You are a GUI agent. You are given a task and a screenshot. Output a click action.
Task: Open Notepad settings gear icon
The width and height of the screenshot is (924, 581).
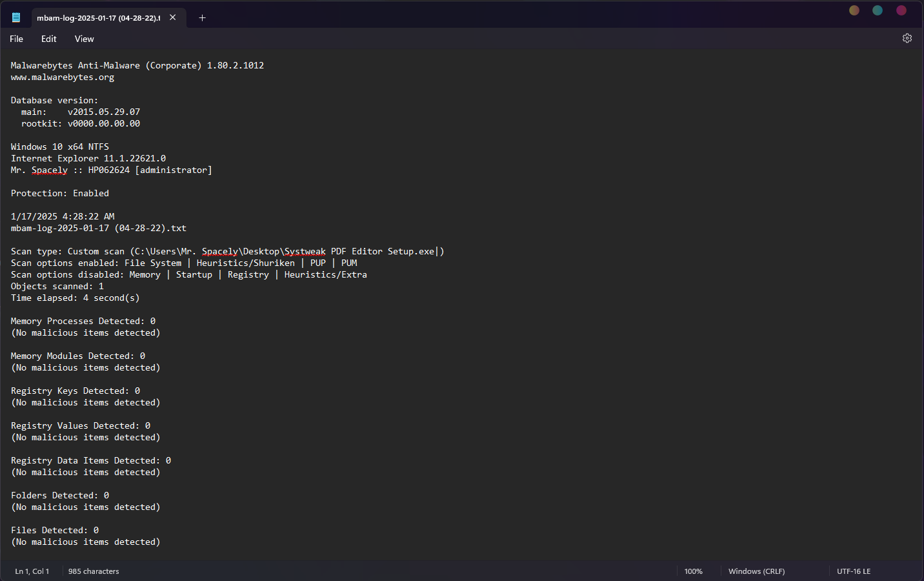907,38
